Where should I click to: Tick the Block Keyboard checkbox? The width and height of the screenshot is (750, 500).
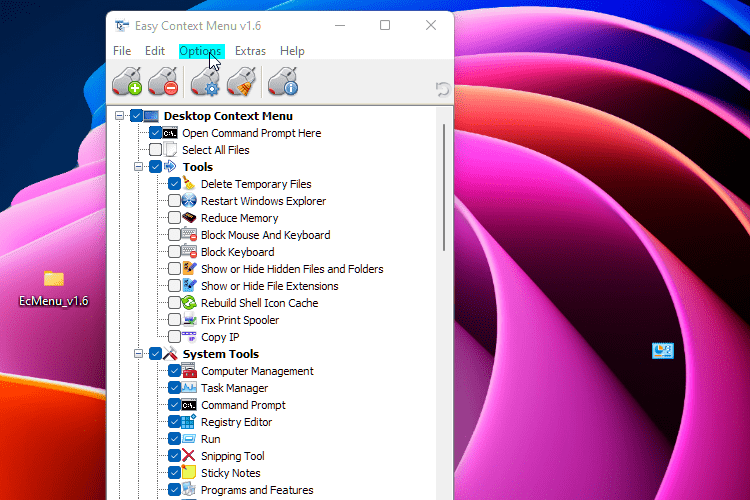[x=174, y=252]
